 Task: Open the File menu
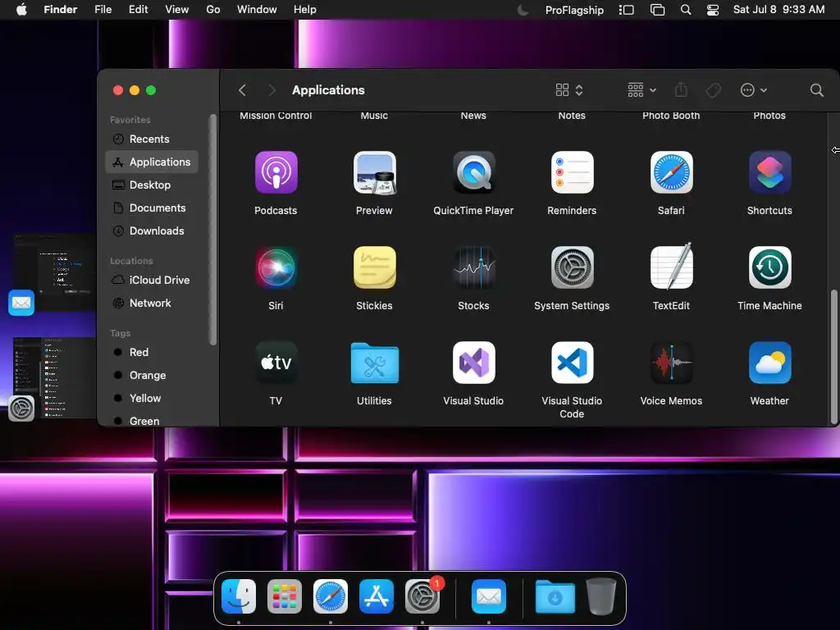[x=103, y=10]
